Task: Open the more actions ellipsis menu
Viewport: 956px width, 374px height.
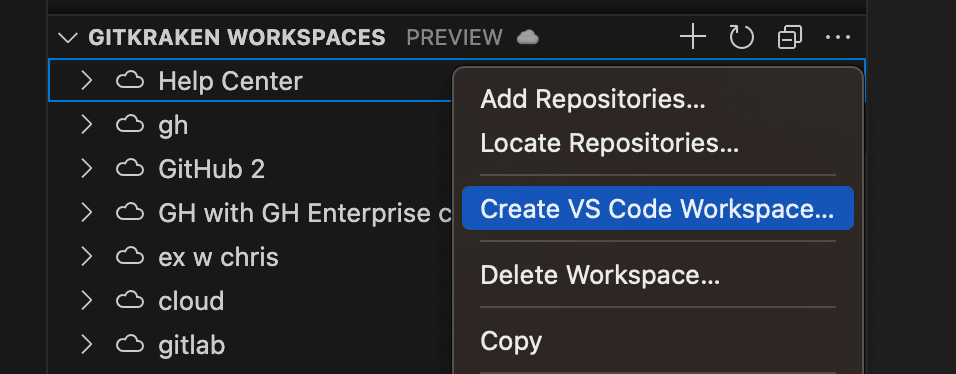Action: (838, 38)
